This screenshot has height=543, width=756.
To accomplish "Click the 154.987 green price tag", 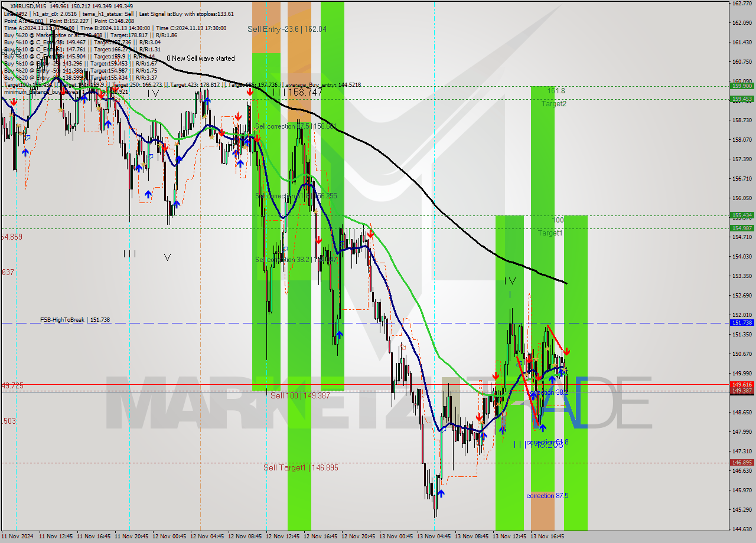I will pyautogui.click(x=742, y=228).
